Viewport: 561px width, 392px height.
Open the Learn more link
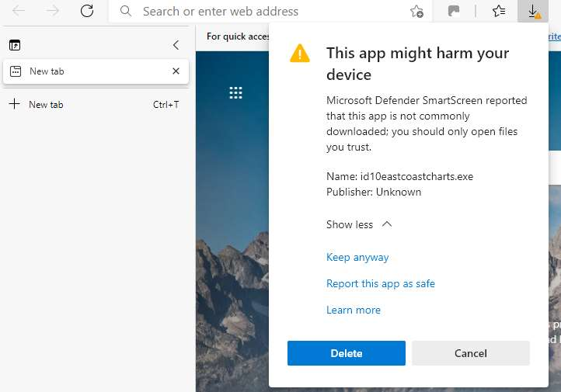click(x=353, y=310)
